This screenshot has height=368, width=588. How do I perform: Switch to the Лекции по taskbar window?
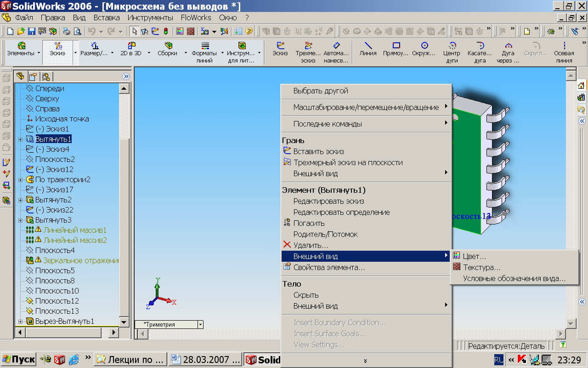(130, 359)
